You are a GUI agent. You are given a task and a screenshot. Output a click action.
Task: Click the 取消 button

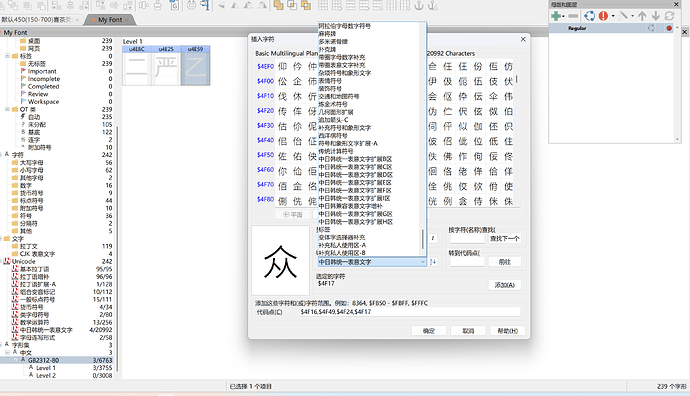tap(468, 331)
